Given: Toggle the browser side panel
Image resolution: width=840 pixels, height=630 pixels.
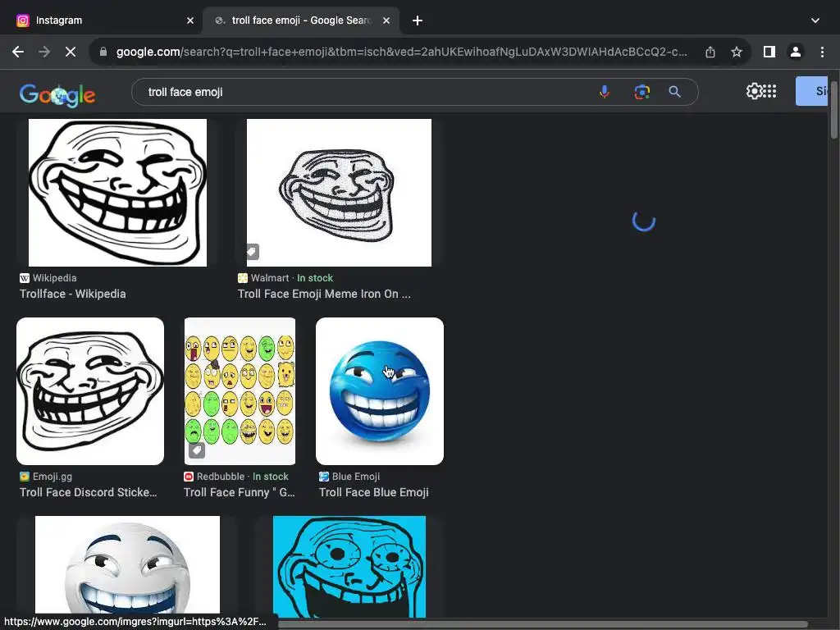Looking at the screenshot, I should click(769, 52).
